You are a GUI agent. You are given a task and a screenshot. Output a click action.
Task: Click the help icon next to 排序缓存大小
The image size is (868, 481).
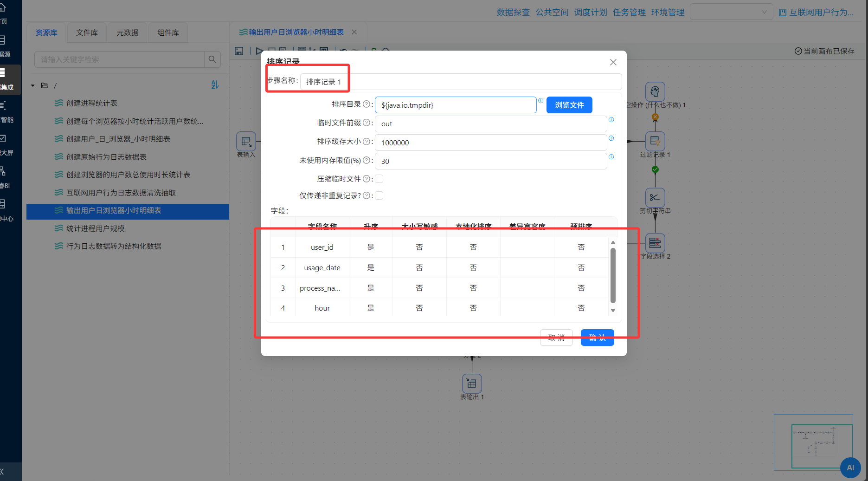pos(366,141)
